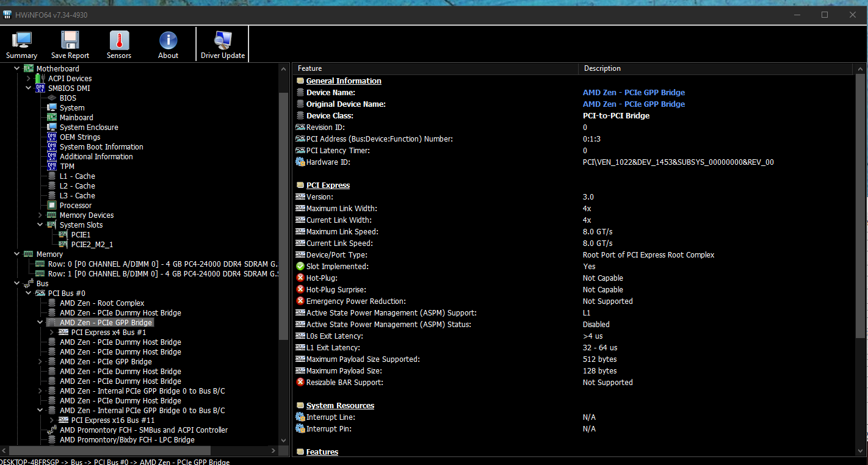
Task: Click the details panel vertical scrollbar thumb
Action: coord(861,205)
